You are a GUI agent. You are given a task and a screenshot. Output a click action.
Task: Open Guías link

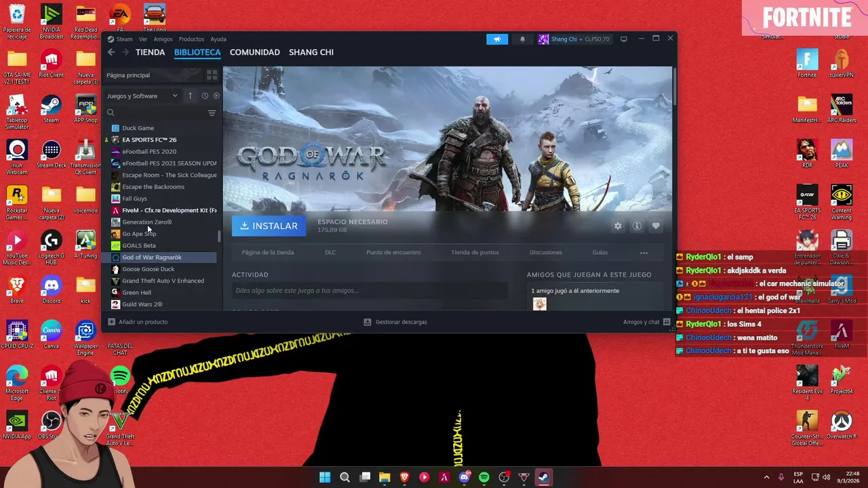pos(600,252)
